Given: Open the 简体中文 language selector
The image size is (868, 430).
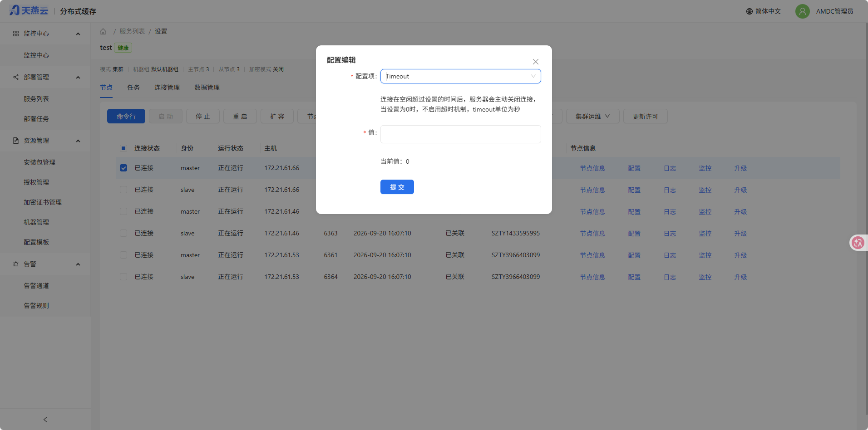Looking at the screenshot, I should click(x=763, y=11).
